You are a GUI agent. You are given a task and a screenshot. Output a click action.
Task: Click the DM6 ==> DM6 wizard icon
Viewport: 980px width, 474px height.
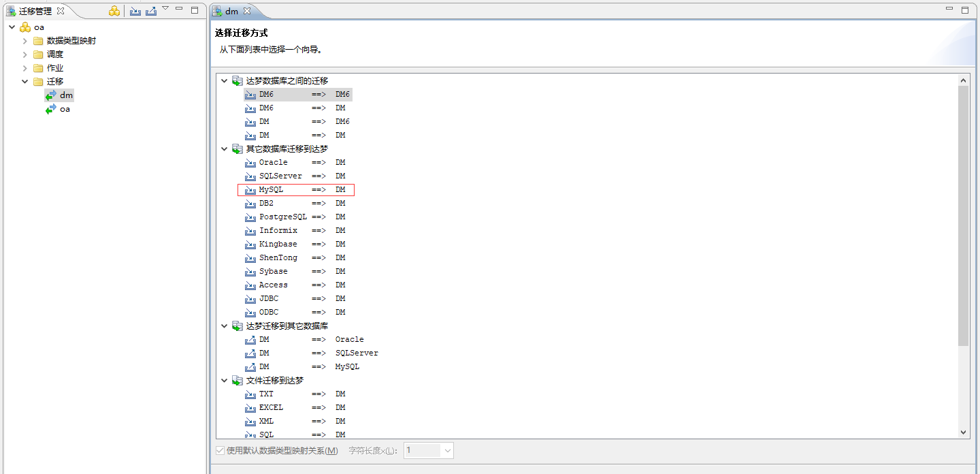click(x=250, y=94)
